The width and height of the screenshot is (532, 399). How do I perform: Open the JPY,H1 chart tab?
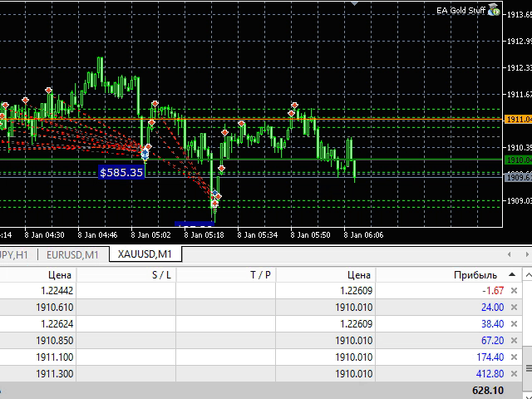click(x=17, y=254)
